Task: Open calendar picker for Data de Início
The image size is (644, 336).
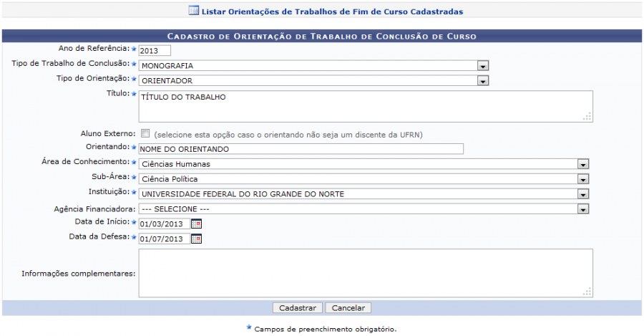Action: (197, 224)
